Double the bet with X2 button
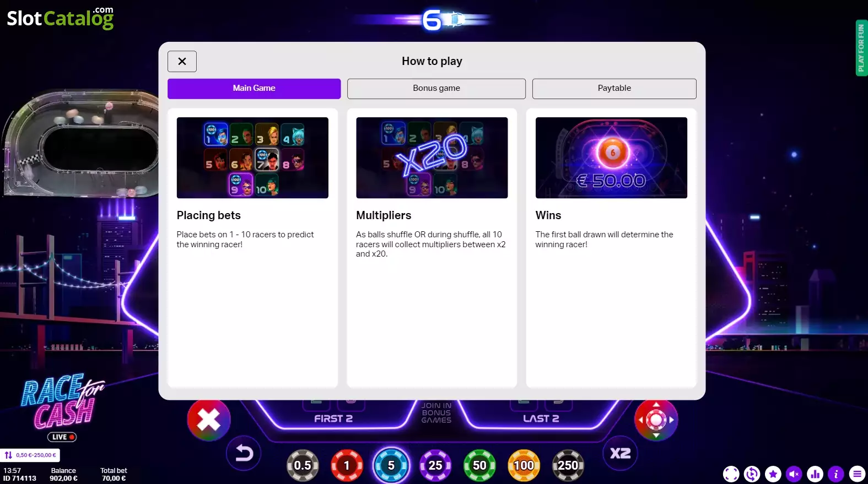The height and width of the screenshot is (484, 868). click(x=621, y=453)
